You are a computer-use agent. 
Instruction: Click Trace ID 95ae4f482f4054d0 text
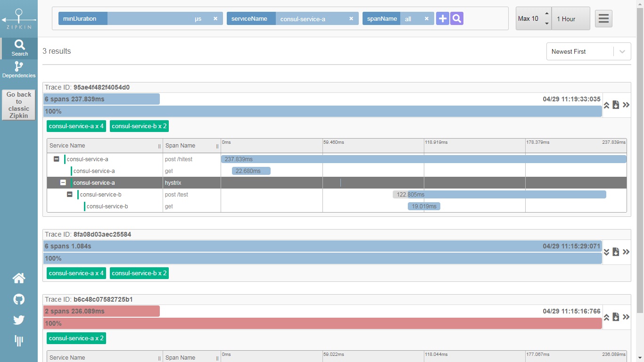tap(87, 87)
